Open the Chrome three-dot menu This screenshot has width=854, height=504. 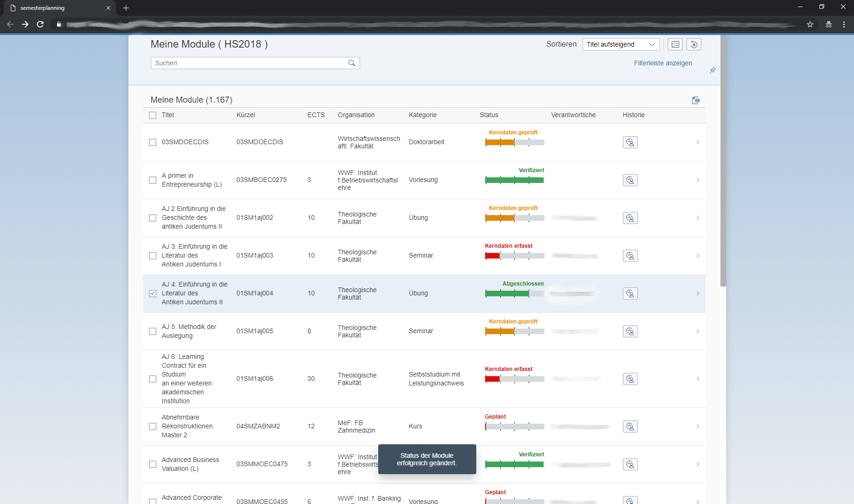(x=844, y=24)
